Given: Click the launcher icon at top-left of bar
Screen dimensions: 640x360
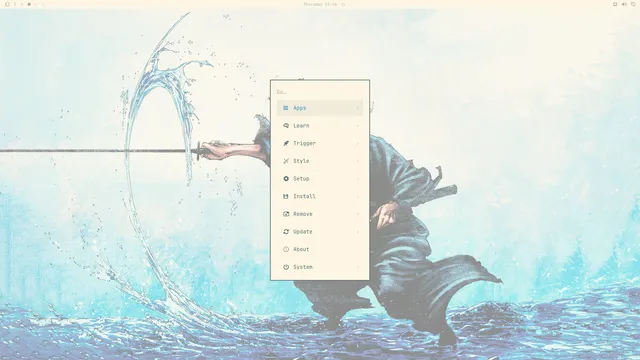Looking at the screenshot, I should coord(7,4).
